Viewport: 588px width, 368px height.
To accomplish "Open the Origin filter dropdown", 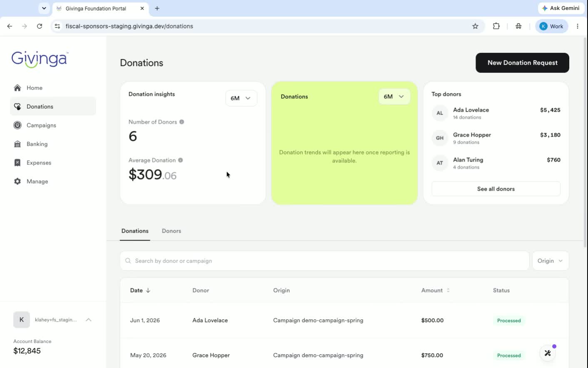I will [551, 261].
